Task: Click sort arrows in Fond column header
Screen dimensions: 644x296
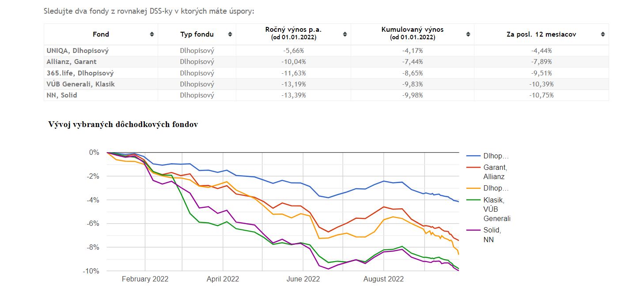Action: (152, 34)
